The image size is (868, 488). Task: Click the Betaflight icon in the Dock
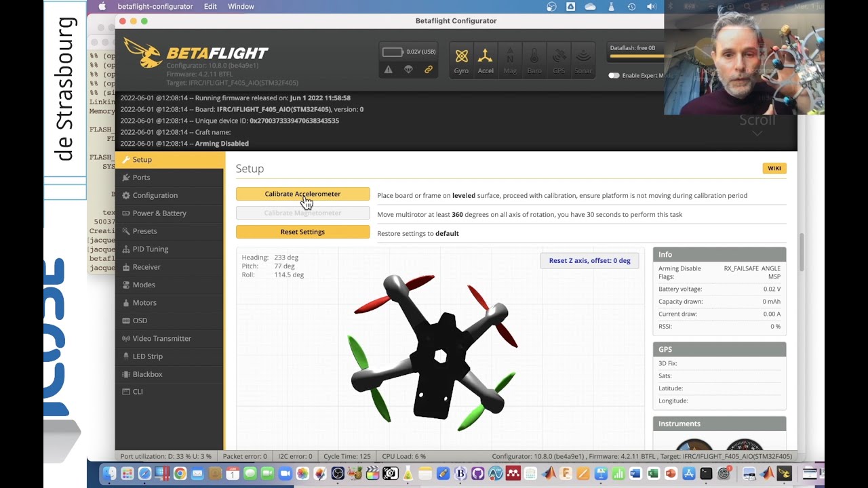784,473
